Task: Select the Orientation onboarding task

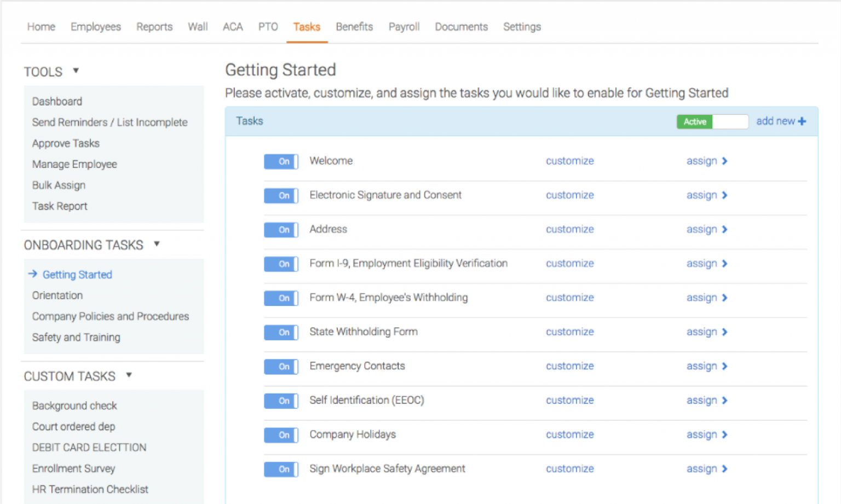Action: tap(57, 295)
